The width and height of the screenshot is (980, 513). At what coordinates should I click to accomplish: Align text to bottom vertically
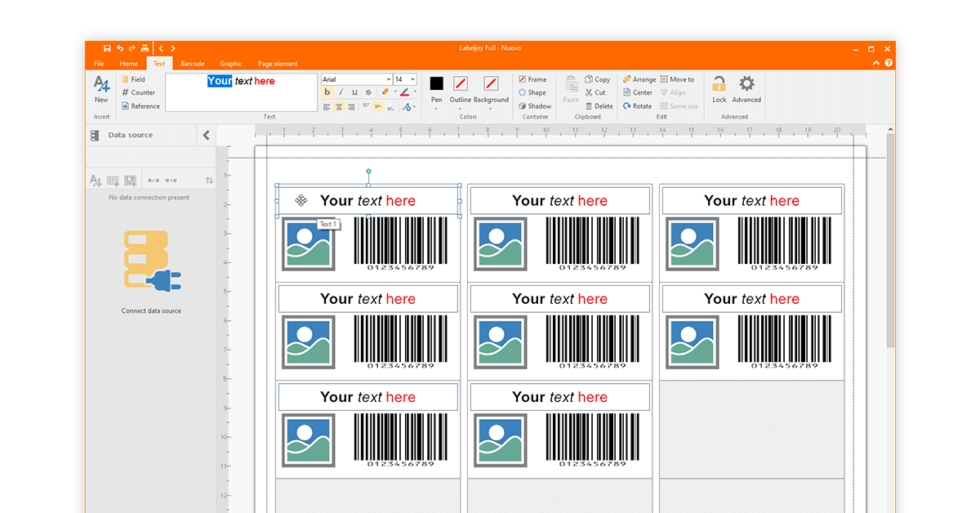coord(390,107)
